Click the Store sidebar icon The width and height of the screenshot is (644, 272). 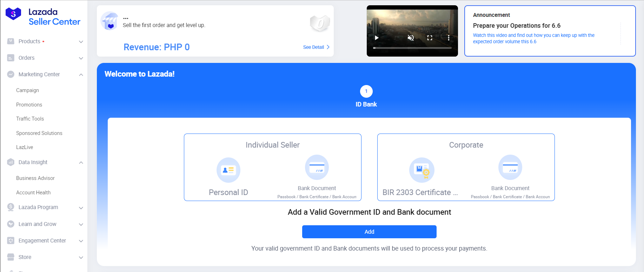11,257
